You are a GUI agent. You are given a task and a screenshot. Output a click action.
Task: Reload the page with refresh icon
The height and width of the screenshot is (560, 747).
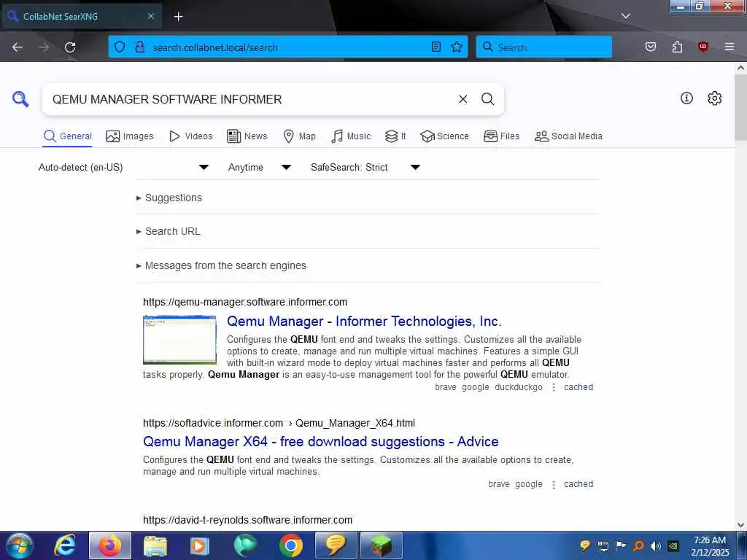point(70,47)
